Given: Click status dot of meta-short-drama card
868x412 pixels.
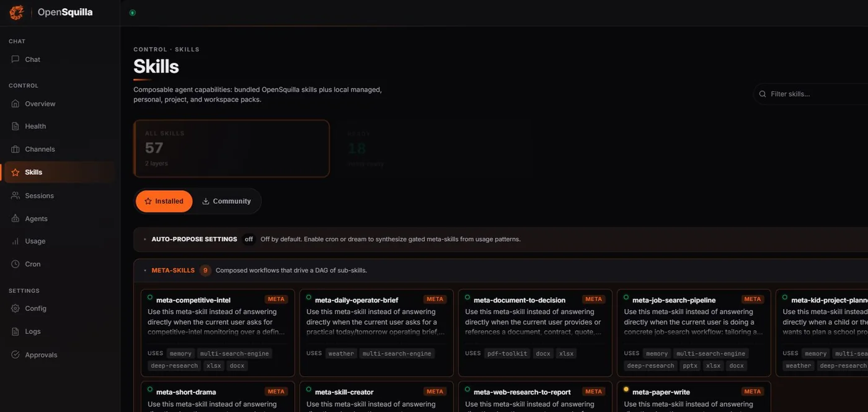Looking at the screenshot, I should pos(150,390).
